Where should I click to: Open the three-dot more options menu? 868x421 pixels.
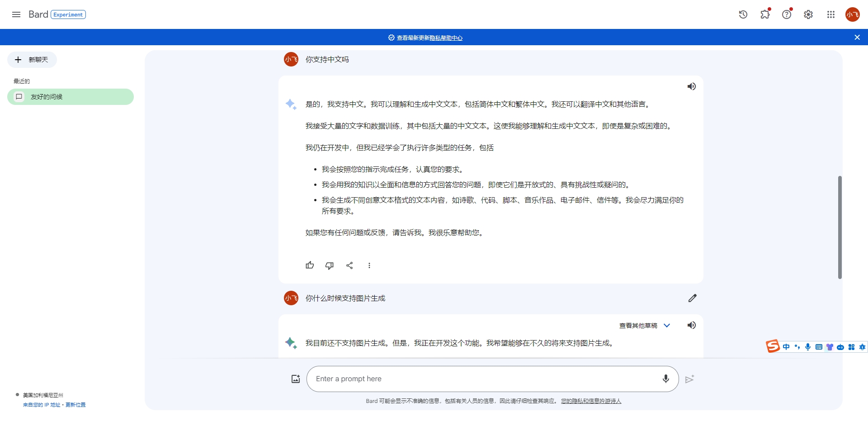coord(369,265)
